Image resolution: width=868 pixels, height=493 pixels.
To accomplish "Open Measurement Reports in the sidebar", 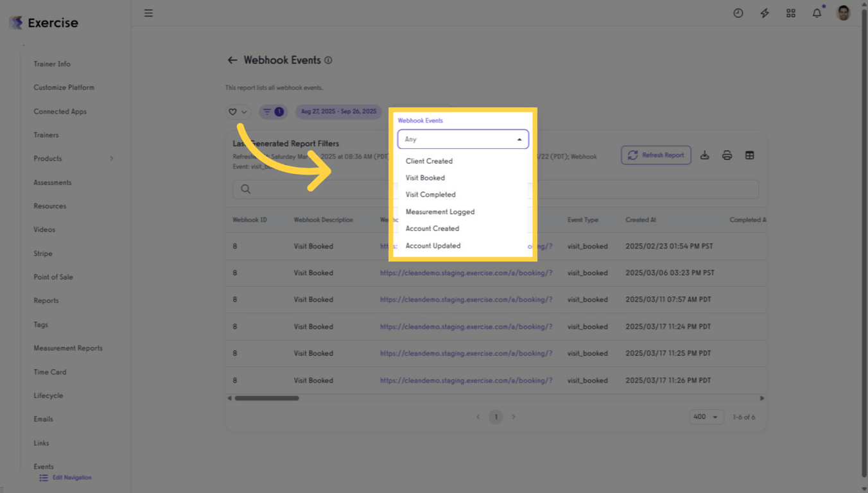I will [67, 348].
